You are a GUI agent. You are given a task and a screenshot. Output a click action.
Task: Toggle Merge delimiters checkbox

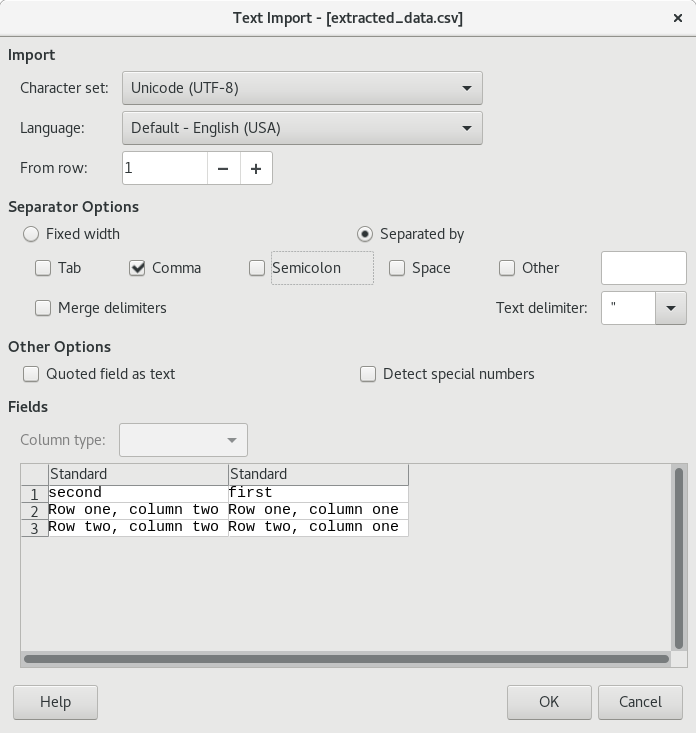(43, 308)
